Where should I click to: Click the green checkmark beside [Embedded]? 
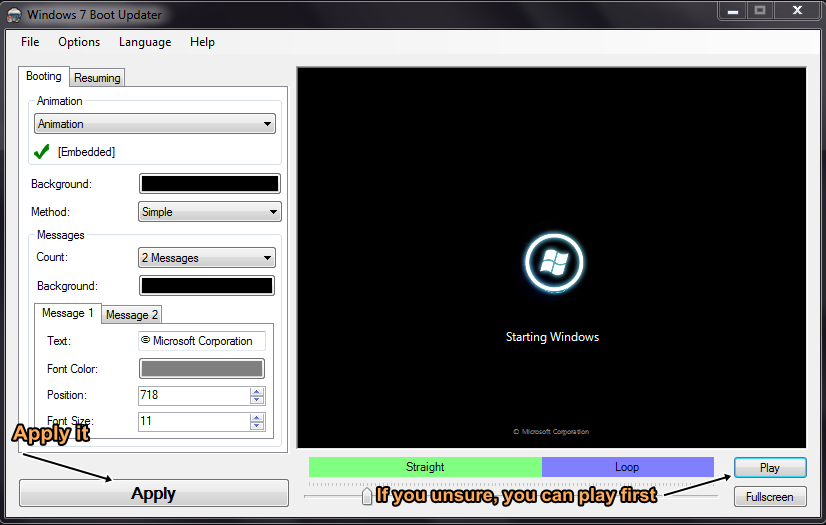(x=42, y=152)
